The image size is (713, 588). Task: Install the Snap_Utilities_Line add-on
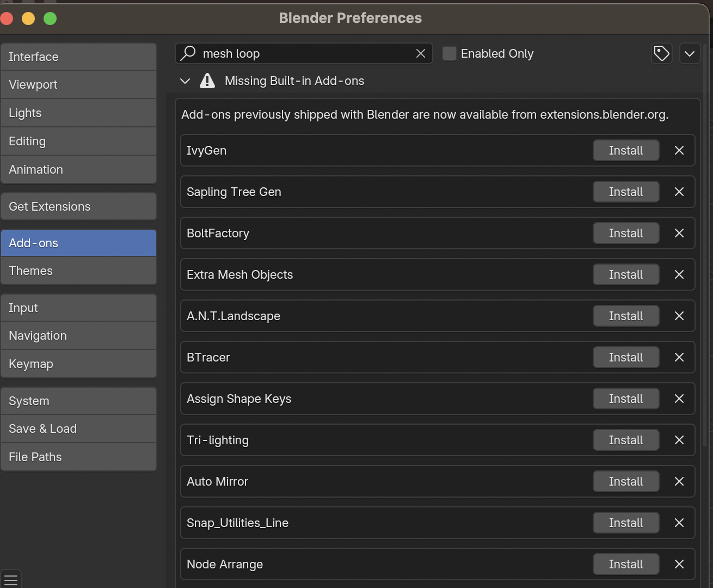(626, 523)
